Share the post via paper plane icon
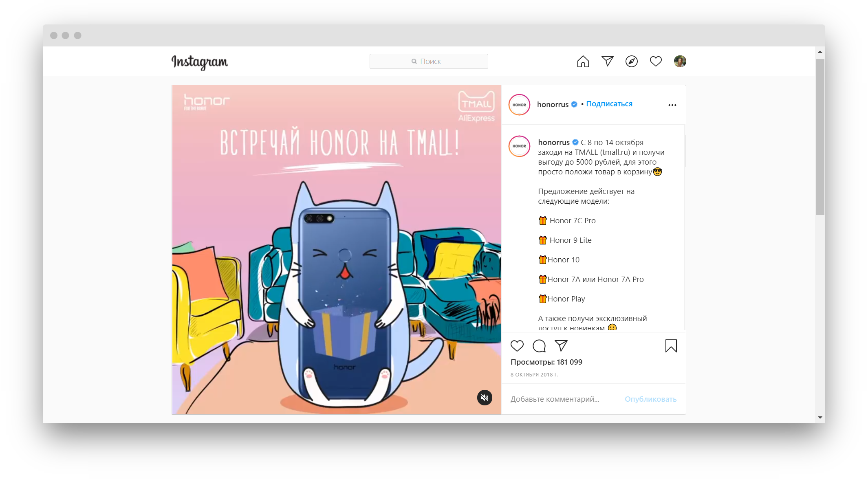The width and height of the screenshot is (868, 484). point(561,346)
